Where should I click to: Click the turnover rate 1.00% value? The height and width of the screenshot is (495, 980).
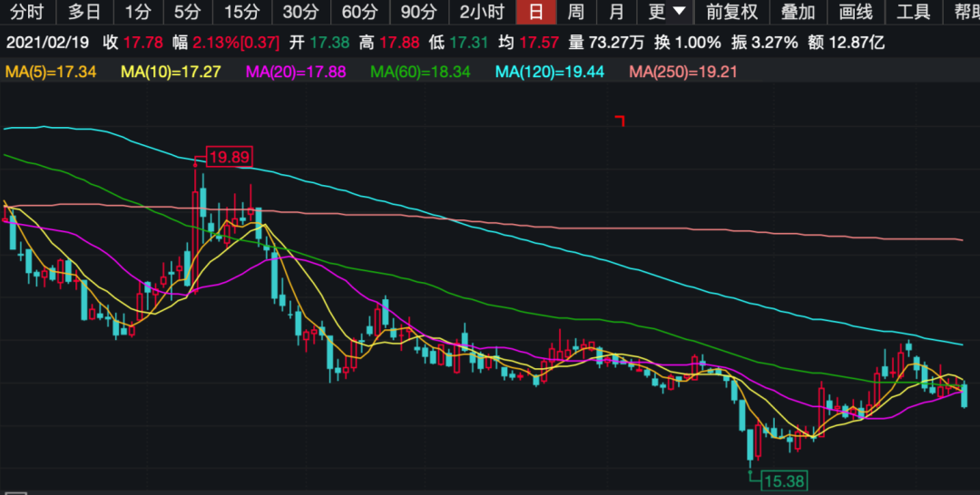(x=696, y=43)
